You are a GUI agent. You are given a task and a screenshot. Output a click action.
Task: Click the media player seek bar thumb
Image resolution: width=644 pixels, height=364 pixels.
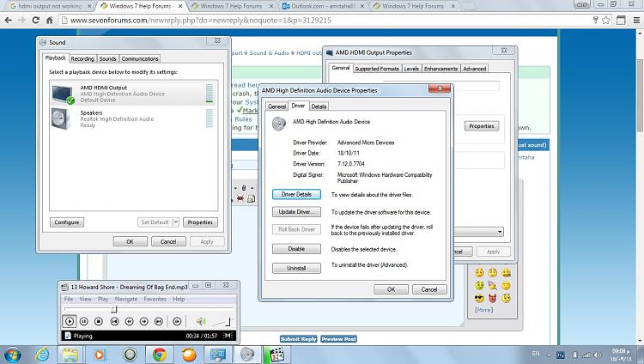113,309
